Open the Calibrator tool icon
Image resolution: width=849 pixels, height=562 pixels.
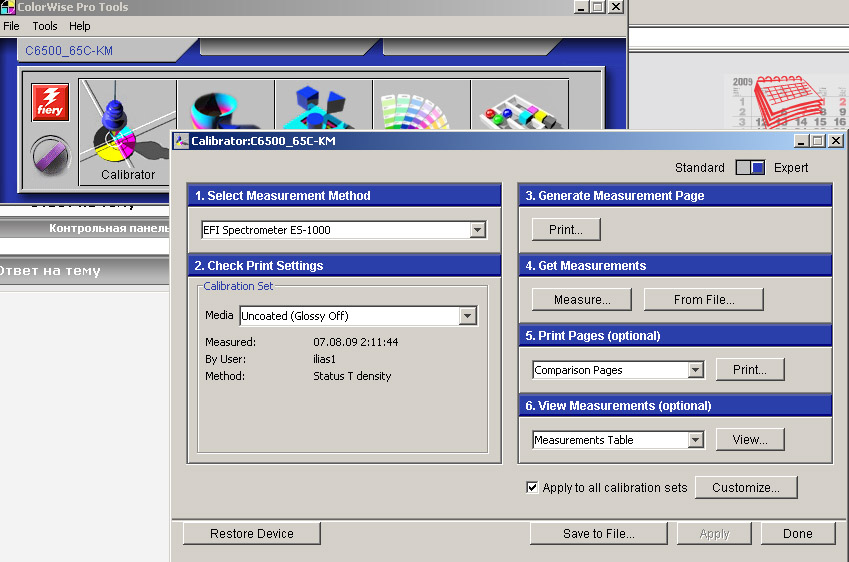coord(128,133)
